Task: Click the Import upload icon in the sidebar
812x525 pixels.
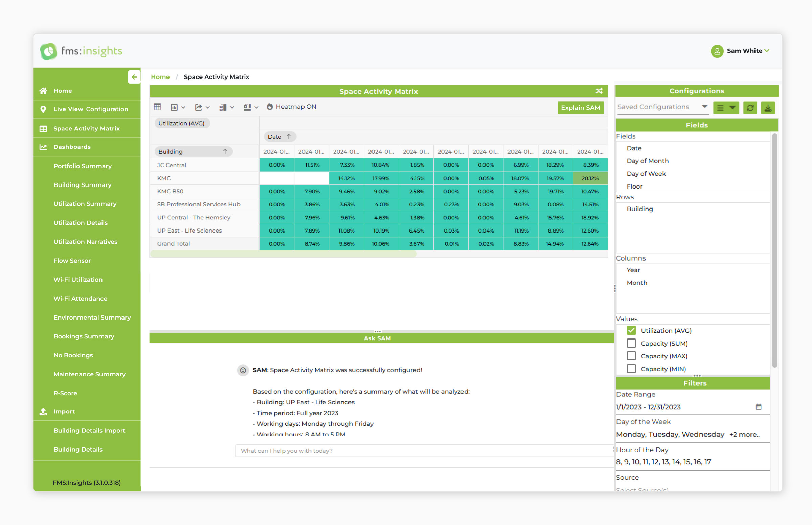Action: coord(43,412)
